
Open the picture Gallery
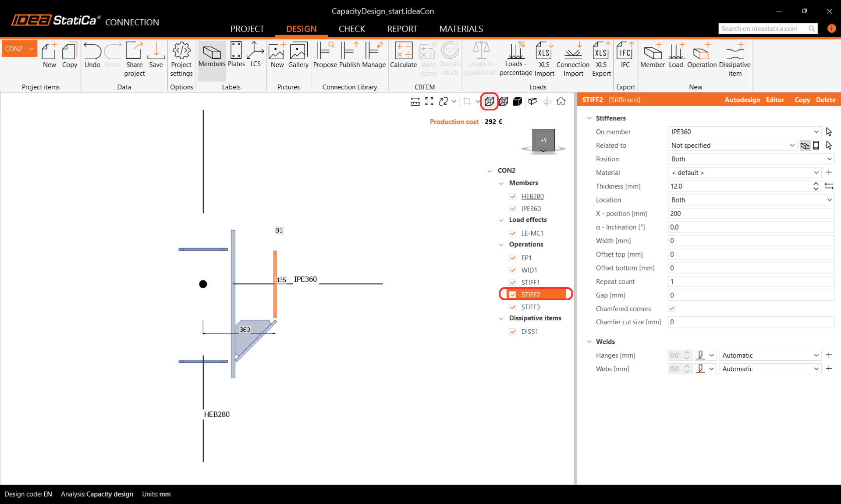(x=298, y=55)
